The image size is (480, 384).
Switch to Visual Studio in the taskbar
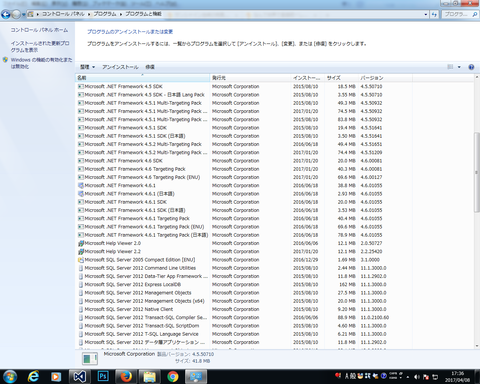(x=79, y=377)
